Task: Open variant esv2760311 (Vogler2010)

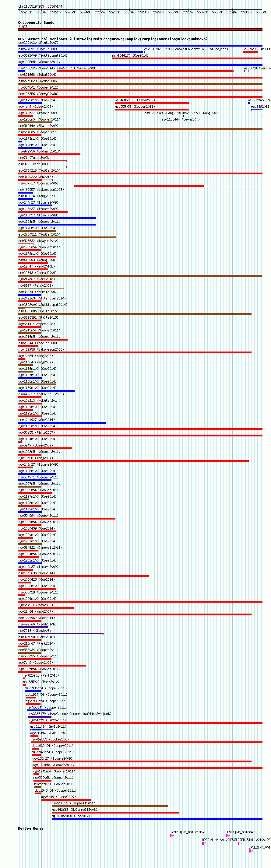Action: [39, 235]
